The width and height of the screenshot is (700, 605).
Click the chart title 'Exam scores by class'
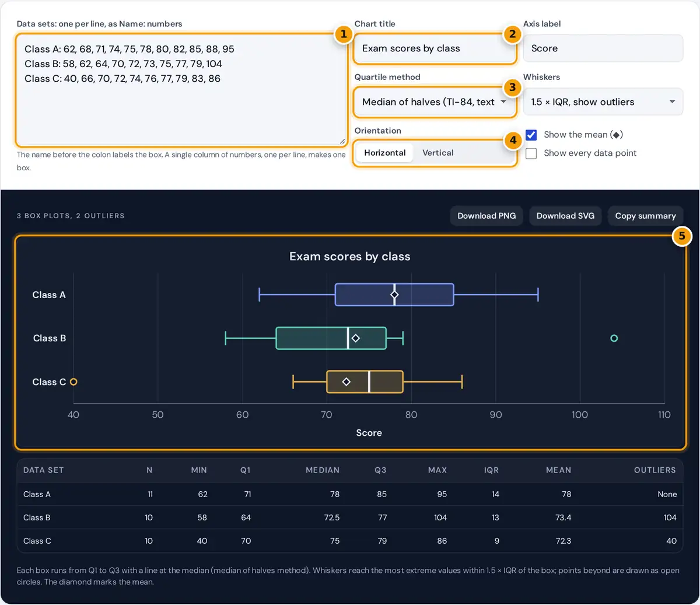(350, 257)
